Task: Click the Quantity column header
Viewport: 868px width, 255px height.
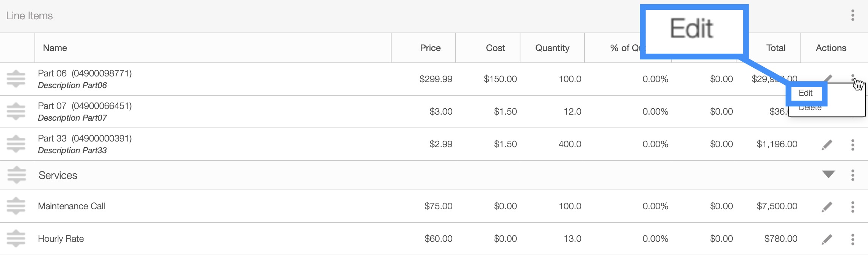Action: coord(552,48)
